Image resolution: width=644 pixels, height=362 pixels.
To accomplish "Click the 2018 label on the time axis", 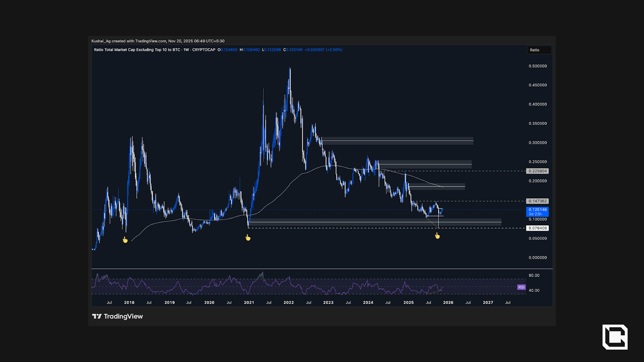I will pos(129,302).
